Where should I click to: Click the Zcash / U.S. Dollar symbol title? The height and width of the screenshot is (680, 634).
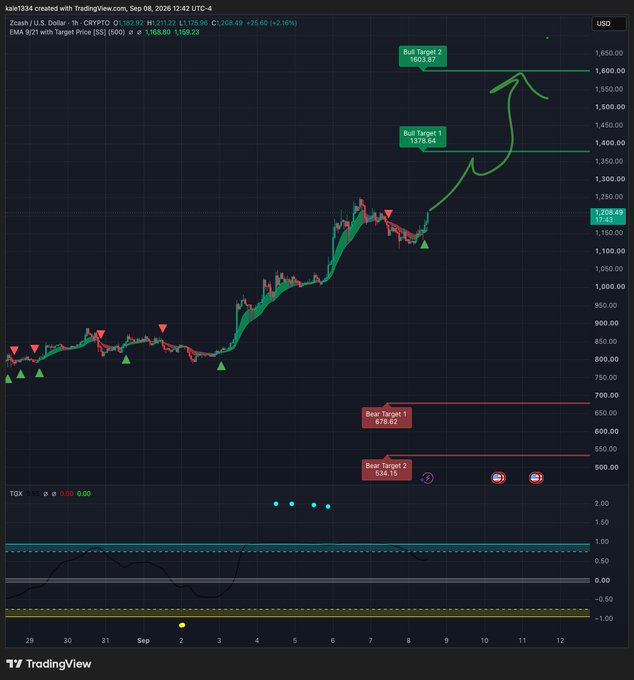pos(38,23)
